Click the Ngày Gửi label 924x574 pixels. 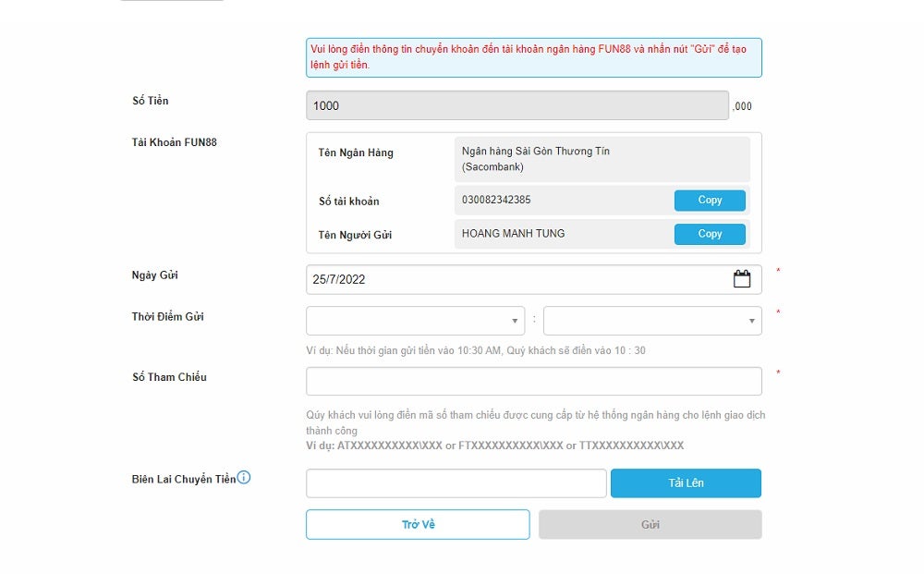coord(155,275)
